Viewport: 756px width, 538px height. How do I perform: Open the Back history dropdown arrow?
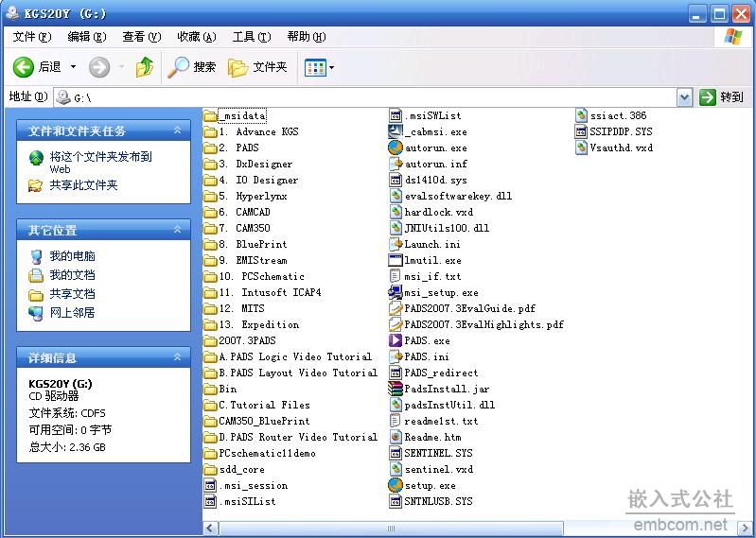pyautogui.click(x=73, y=67)
